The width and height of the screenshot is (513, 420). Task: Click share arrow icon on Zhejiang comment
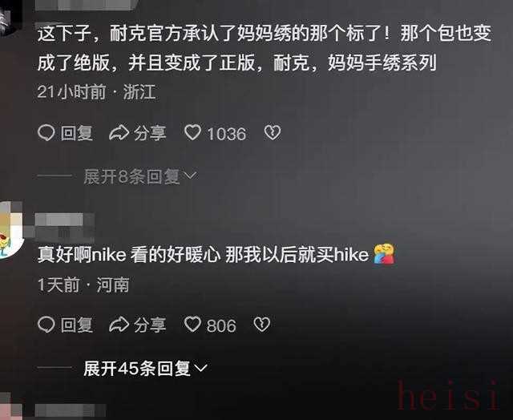119,133
